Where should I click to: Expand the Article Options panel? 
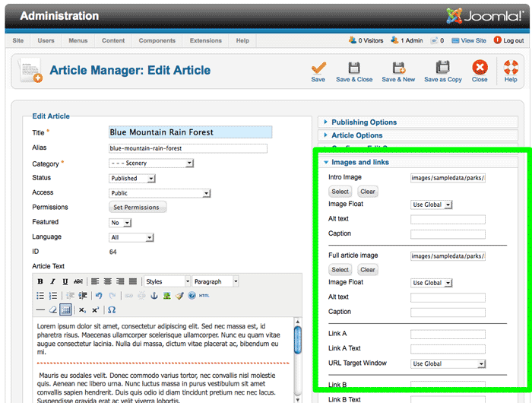click(357, 136)
